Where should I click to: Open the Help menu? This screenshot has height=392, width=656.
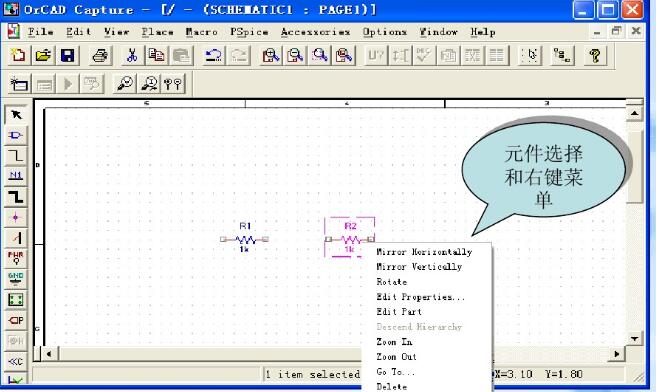click(x=483, y=32)
